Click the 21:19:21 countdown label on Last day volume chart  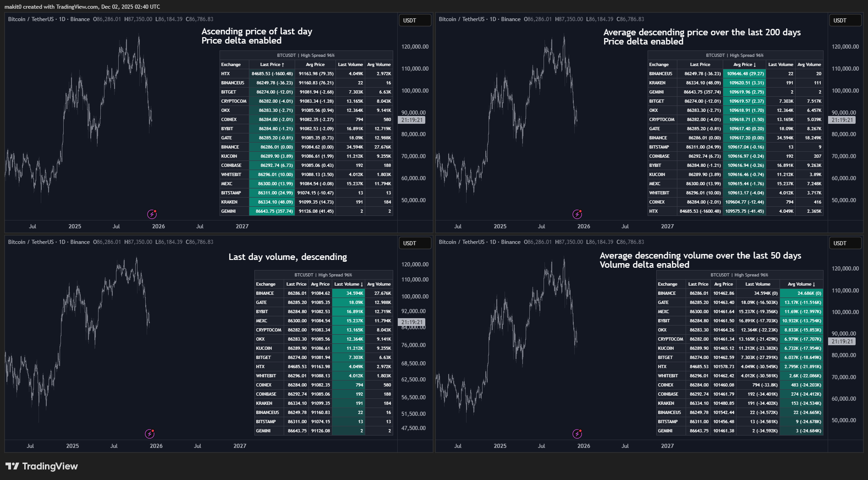412,322
